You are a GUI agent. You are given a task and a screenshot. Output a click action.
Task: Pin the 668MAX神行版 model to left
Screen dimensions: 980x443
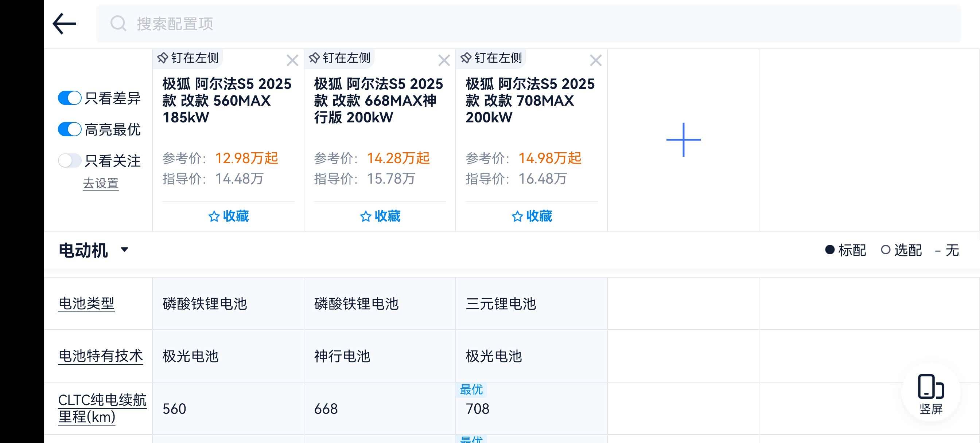(340, 58)
